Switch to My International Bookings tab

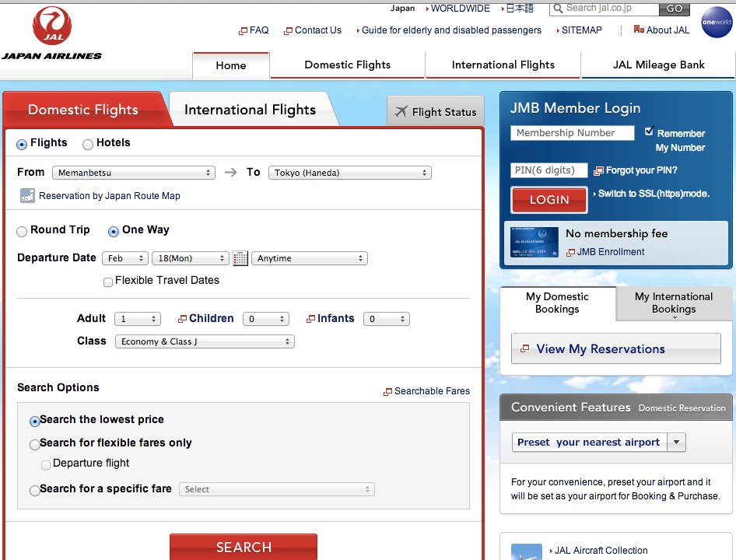pyautogui.click(x=674, y=303)
